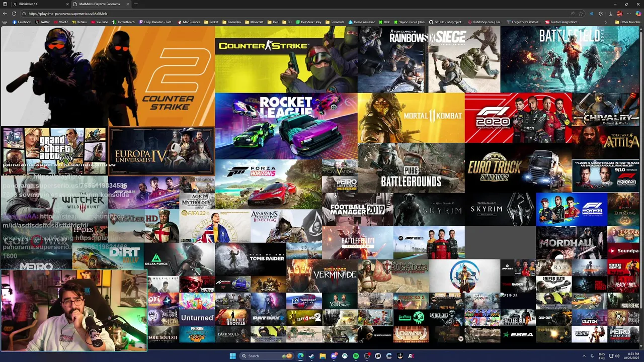The height and width of the screenshot is (362, 644).
Task: Open the Minecraft bookmarks folder
Action: coord(254,22)
